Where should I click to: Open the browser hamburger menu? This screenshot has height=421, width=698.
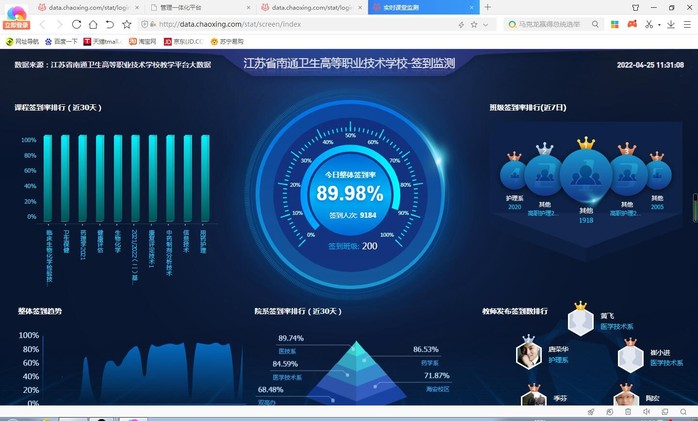(687, 24)
